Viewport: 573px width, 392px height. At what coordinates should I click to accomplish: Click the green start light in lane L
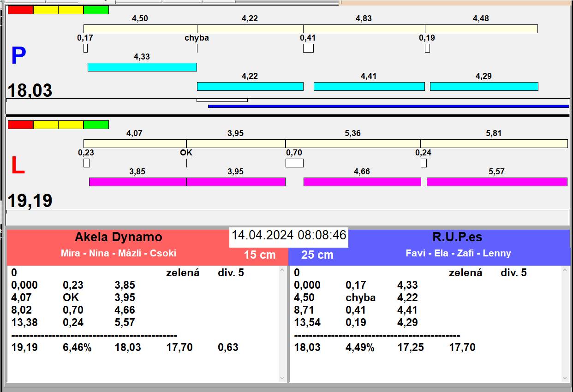[96, 125]
